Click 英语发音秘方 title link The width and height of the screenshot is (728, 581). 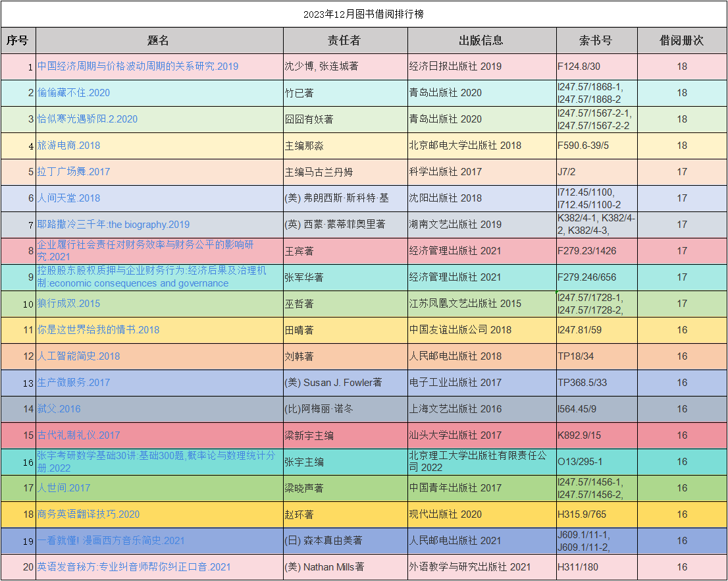134,567
